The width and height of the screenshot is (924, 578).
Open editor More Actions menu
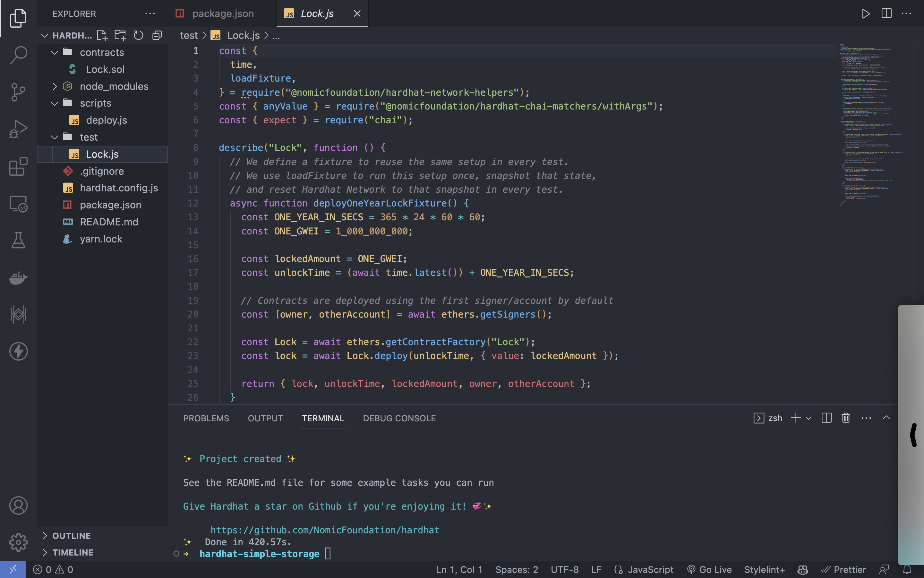pos(906,14)
